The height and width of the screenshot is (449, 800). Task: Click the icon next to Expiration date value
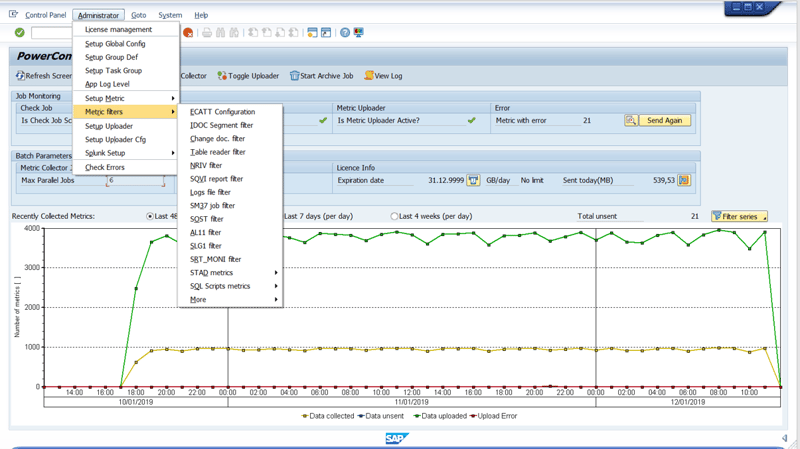pos(473,180)
